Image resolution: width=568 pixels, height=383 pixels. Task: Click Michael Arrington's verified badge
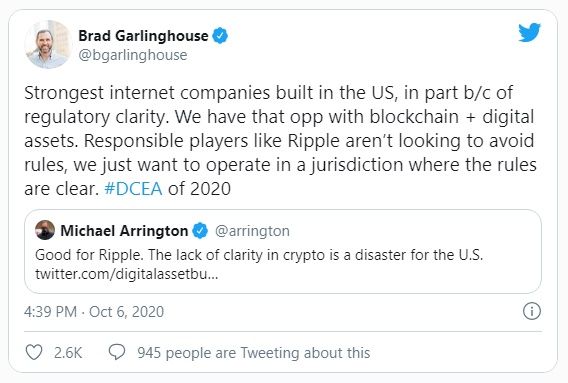tap(200, 231)
